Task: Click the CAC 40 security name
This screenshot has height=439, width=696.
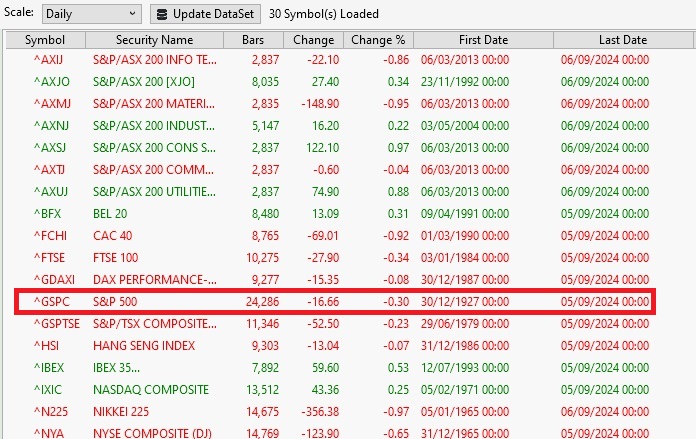Action: click(112, 236)
